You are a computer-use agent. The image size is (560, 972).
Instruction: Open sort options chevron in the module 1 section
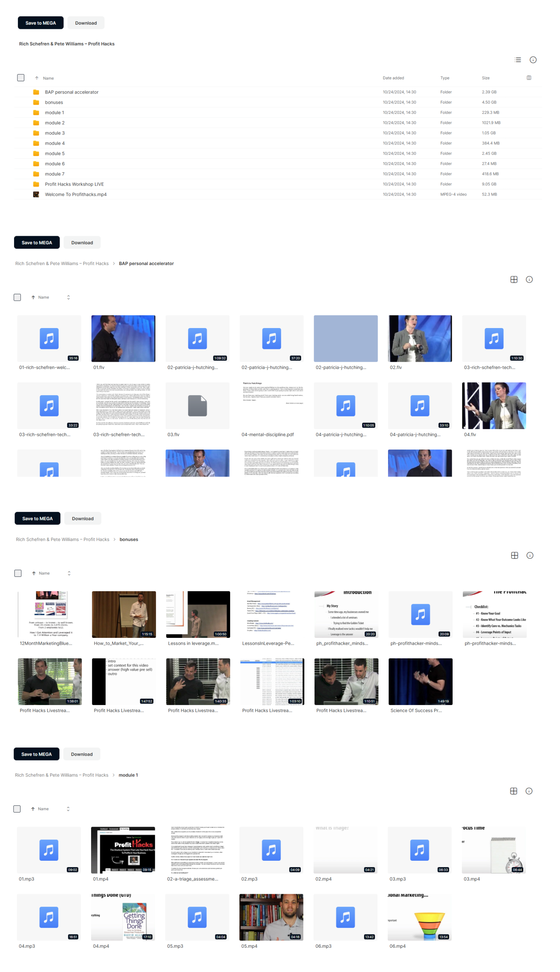[68, 809]
